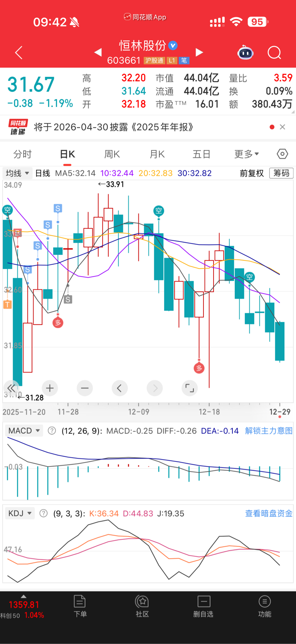Open MACD indicator help question mark
This screenshot has height=644, width=296.
[52, 431]
